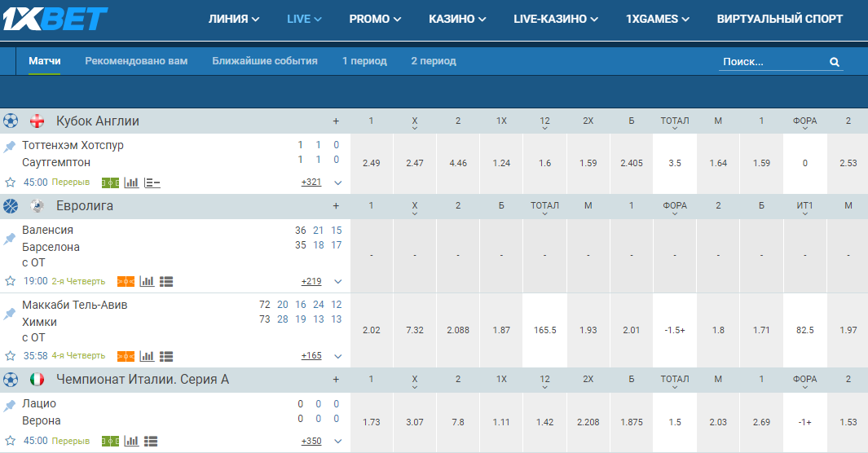868x453 pixels.
Task: Pin the Лацио vs Верона match
Action: pos(10,406)
